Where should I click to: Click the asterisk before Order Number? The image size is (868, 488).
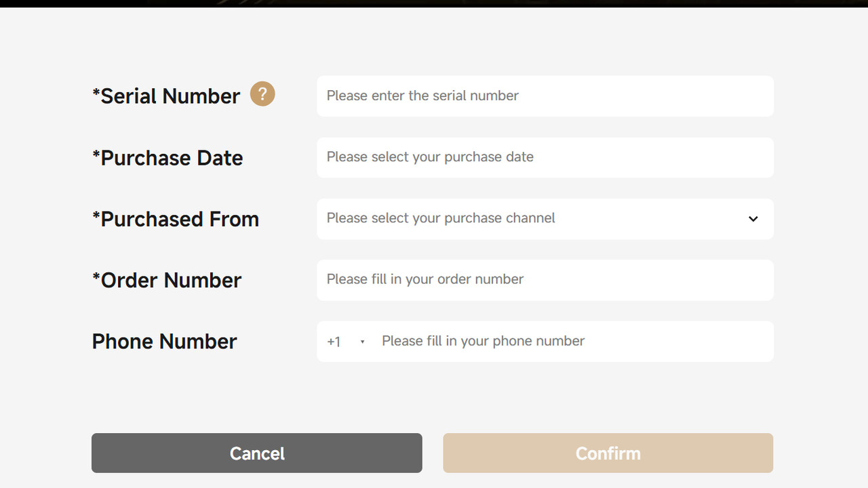tap(96, 276)
